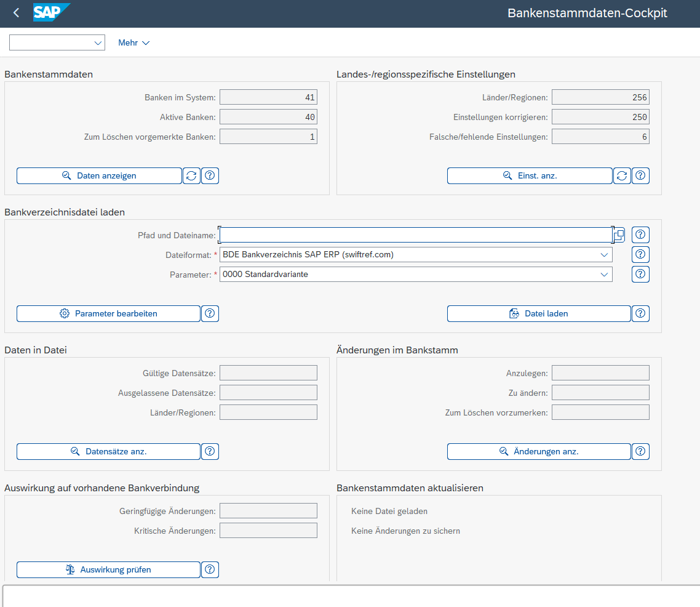This screenshot has width=700, height=607.
Task: Refresh the Landes-/regionsspezifische Einstellungen counts
Action: (622, 175)
